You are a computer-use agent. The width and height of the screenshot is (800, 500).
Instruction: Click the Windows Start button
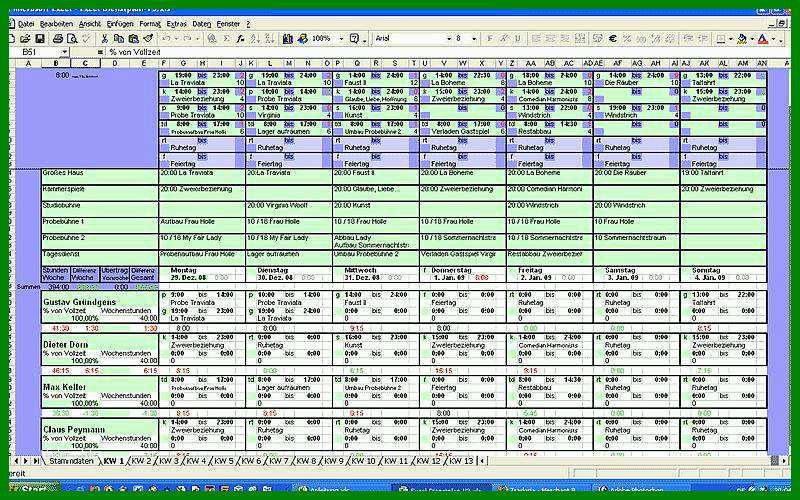pyautogui.click(x=33, y=489)
